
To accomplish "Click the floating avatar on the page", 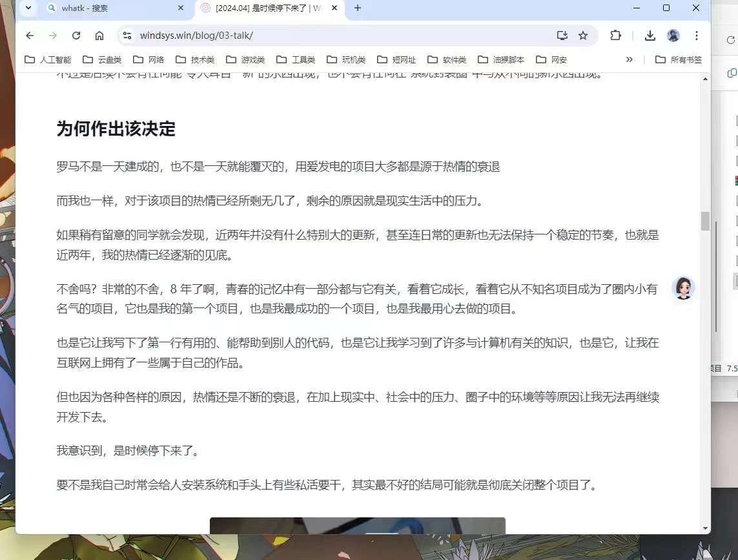I will pyautogui.click(x=683, y=288).
